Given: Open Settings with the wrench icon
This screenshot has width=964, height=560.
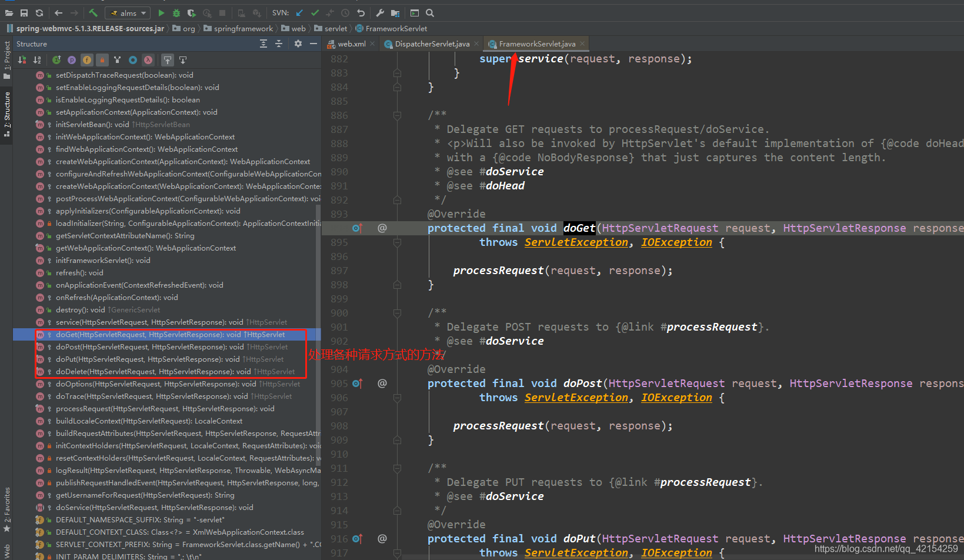Looking at the screenshot, I should (x=380, y=13).
